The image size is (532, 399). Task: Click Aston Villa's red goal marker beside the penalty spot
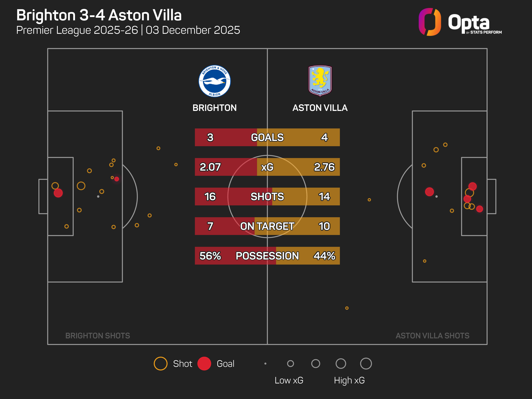(429, 192)
